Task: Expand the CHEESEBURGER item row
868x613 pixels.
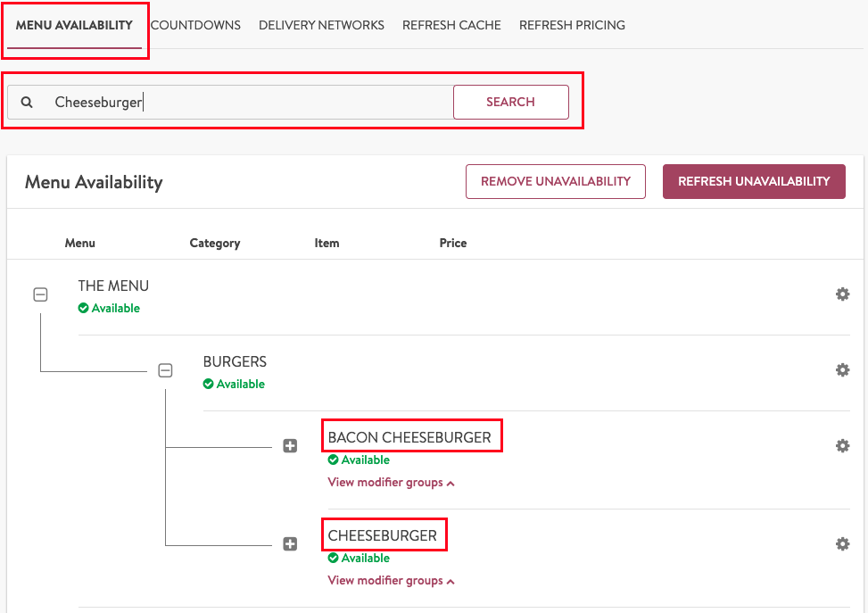Action: pyautogui.click(x=290, y=544)
